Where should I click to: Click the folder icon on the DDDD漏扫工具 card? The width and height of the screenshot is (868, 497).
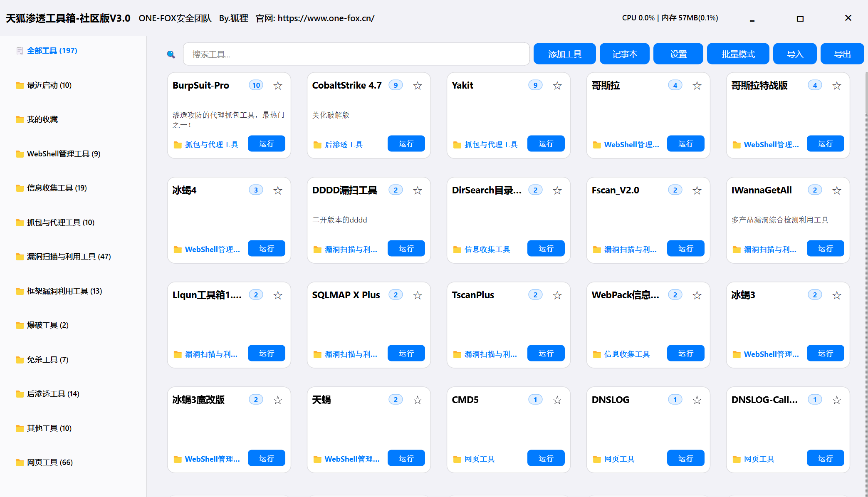click(317, 250)
